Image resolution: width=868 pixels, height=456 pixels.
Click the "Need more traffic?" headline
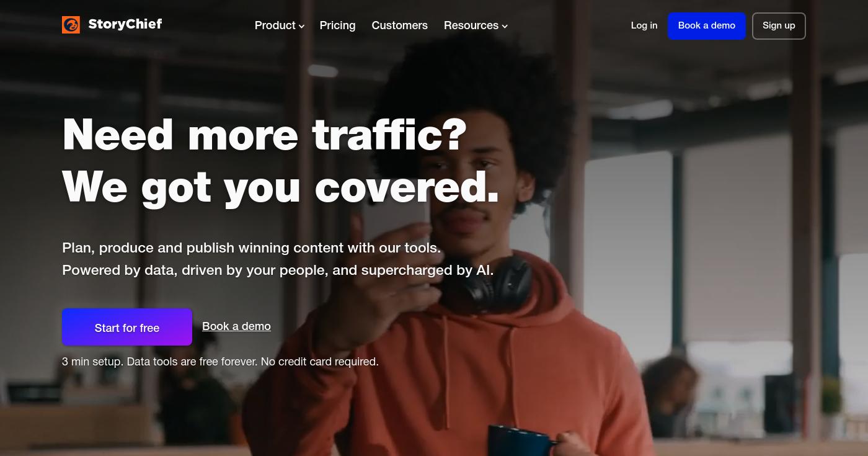click(x=265, y=135)
